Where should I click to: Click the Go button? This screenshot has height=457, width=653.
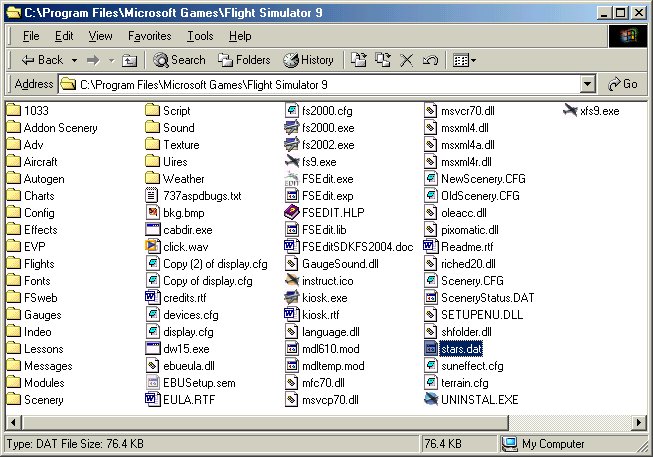[623, 84]
